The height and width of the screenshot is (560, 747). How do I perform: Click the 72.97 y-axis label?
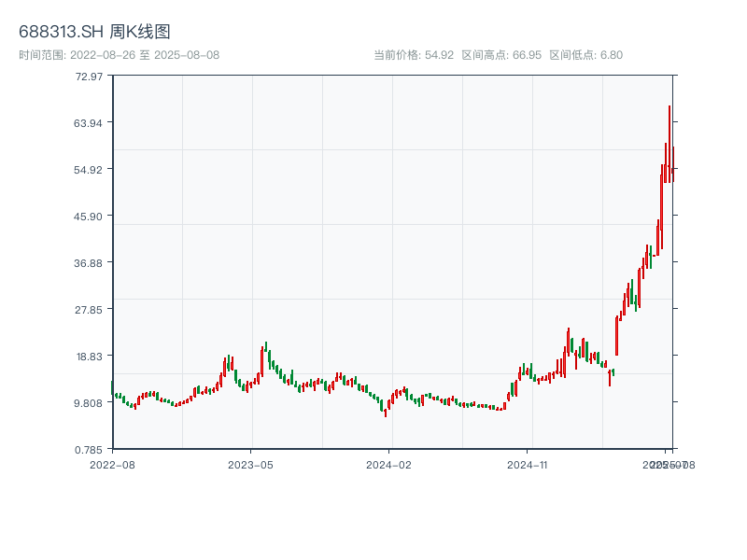(90, 76)
